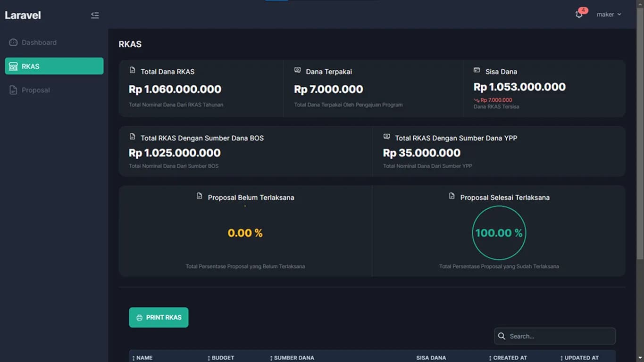The height and width of the screenshot is (362, 644).
Task: Sort table by UPDATED AT column
Action: click(x=579, y=358)
